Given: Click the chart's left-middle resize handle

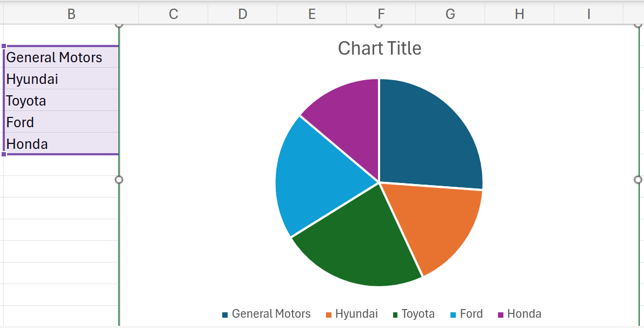Looking at the screenshot, I should (x=119, y=180).
